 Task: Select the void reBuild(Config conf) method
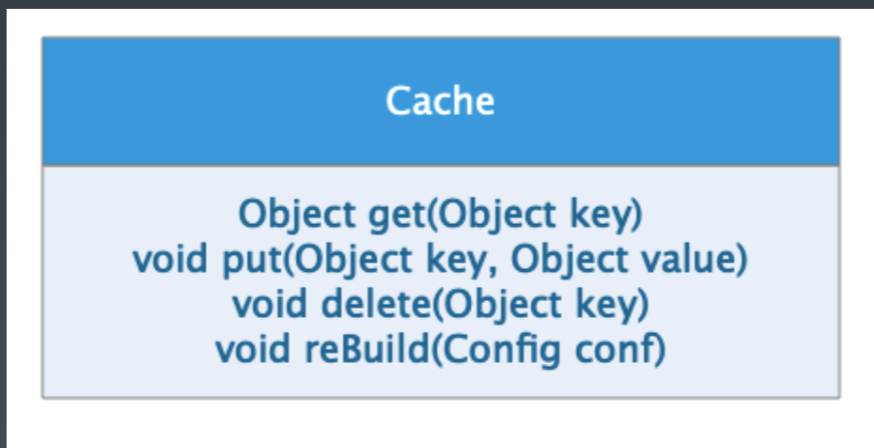pyautogui.click(x=440, y=350)
